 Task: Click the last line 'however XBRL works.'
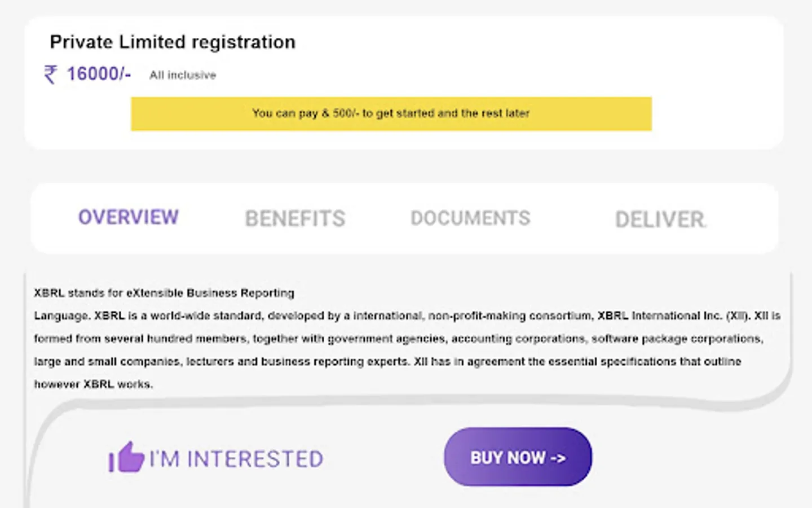point(94,384)
